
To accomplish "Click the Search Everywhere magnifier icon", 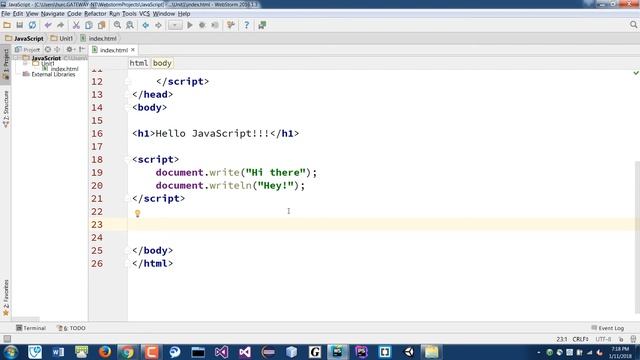I will [x=633, y=25].
